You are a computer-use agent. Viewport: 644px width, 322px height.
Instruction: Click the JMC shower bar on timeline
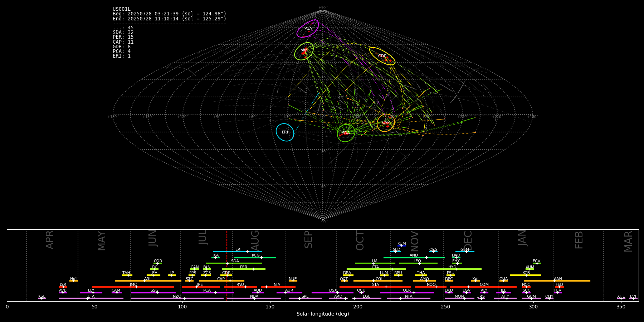point(133,287)
